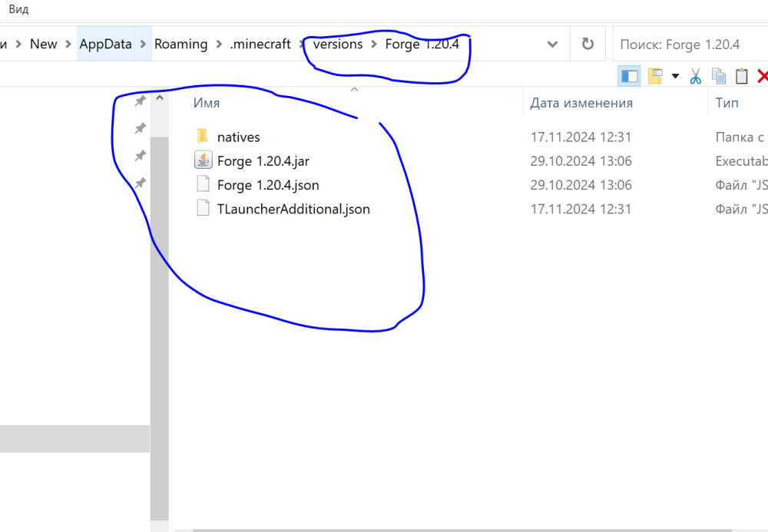Navigate to .minecraft in the address bar
Viewport: 768px width, 532px height.
(260, 44)
